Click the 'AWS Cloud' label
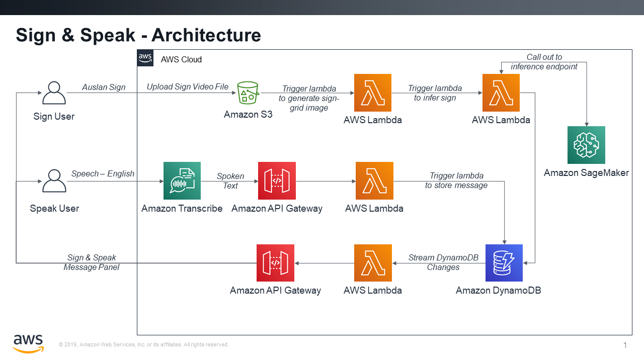Screen dimensions: 644x362 (181, 59)
